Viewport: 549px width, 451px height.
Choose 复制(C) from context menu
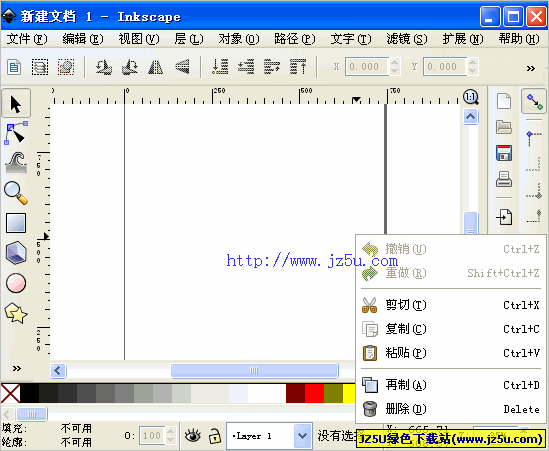click(x=451, y=329)
